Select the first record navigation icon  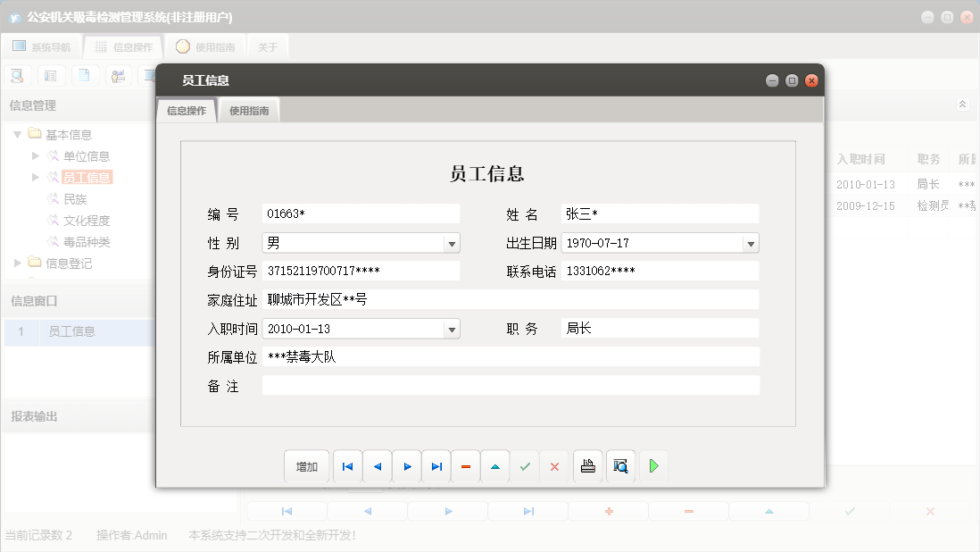coord(347,465)
